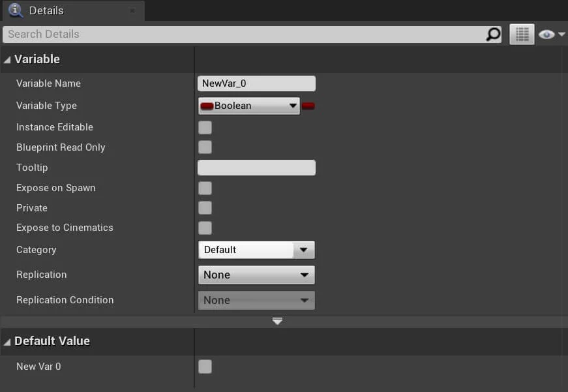Image resolution: width=568 pixels, height=392 pixels.
Task: Check the Expose on Spawn box
Action: 205,188
